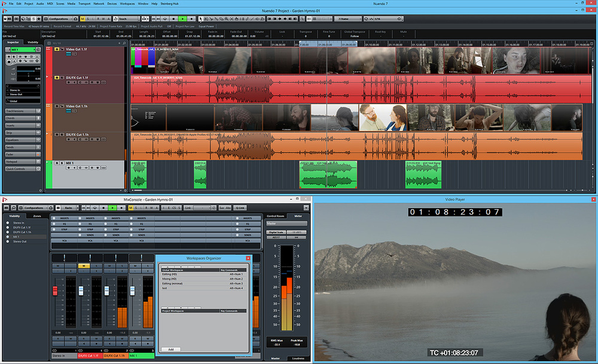
Task: Toggle visibility dot for DX/FX Cut 1.1f channel
Action: coord(7,227)
